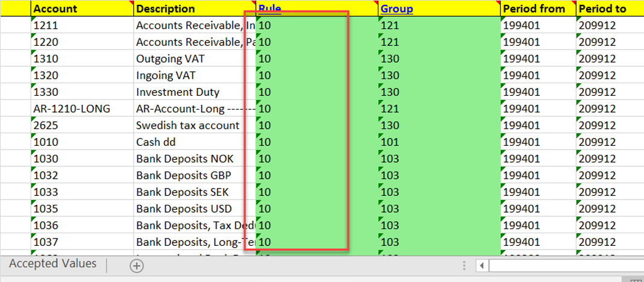Select the Outgoing VAT description cell
644x282 pixels.
pyautogui.click(x=194, y=58)
